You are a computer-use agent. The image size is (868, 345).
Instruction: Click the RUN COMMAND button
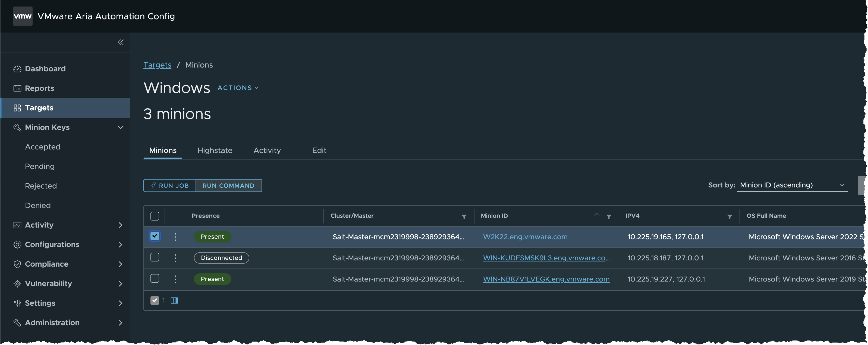pos(229,186)
